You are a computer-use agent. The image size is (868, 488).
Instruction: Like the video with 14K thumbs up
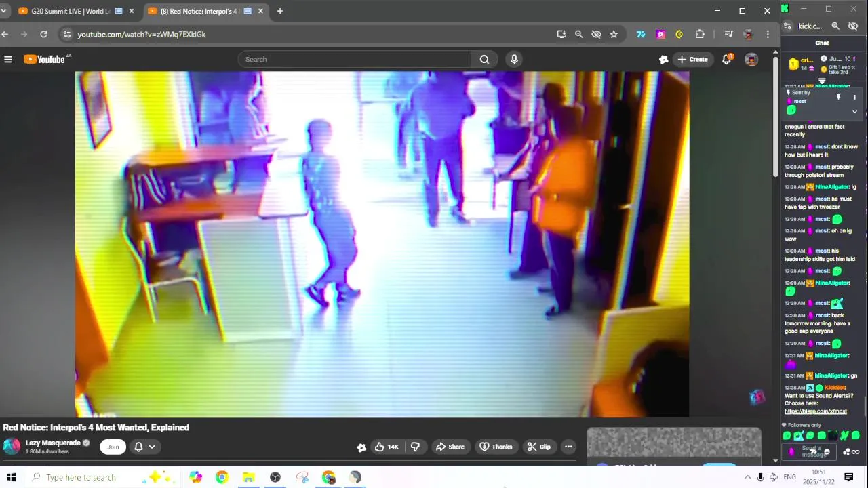387,447
